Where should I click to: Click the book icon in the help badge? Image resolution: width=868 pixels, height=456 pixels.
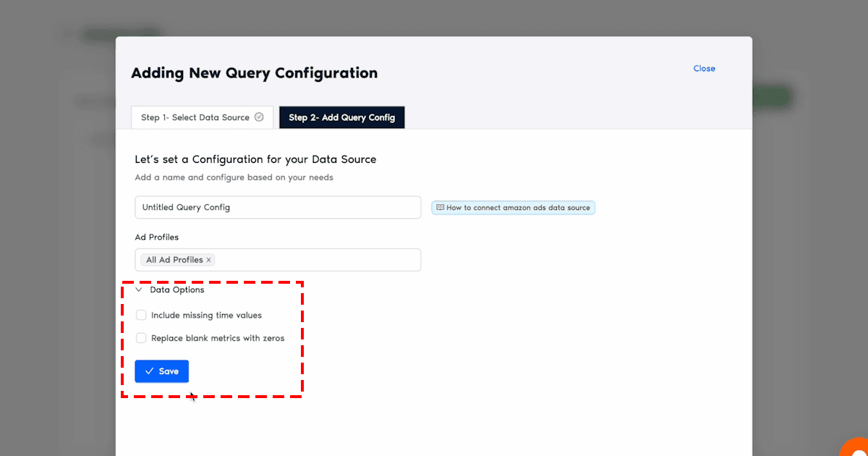[x=440, y=208]
